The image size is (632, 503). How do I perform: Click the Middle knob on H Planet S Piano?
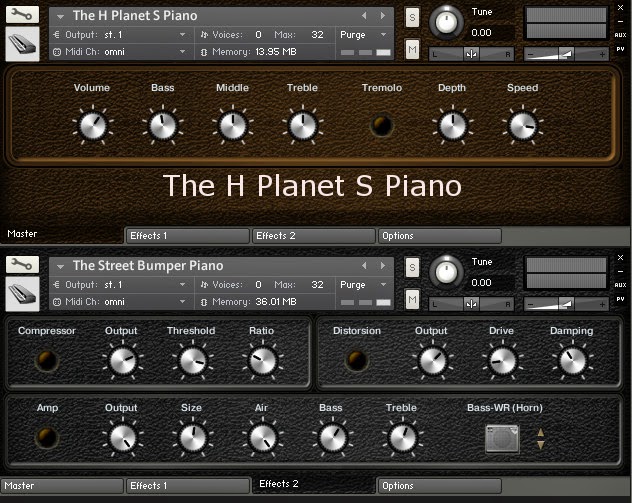tap(233, 125)
